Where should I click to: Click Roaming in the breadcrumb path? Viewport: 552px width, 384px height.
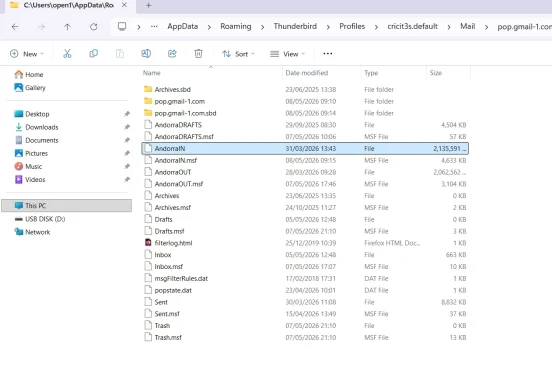tap(236, 26)
